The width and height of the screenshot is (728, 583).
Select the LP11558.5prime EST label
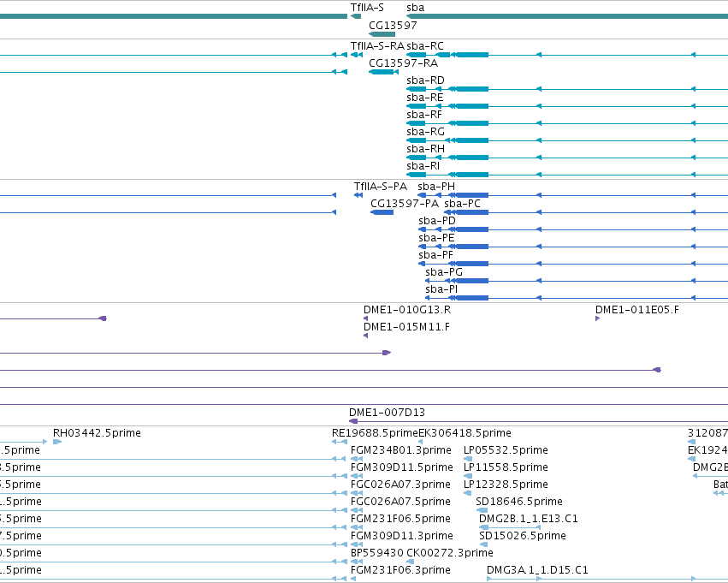tap(506, 467)
